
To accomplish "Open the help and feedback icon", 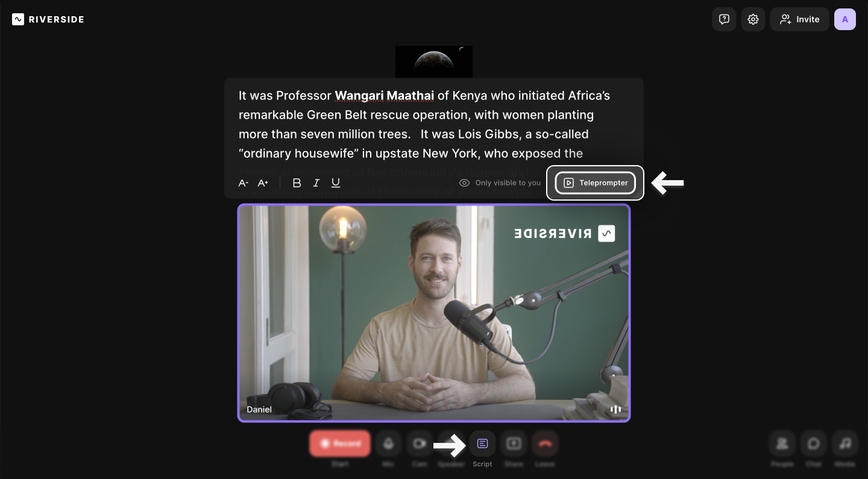I will tap(724, 19).
